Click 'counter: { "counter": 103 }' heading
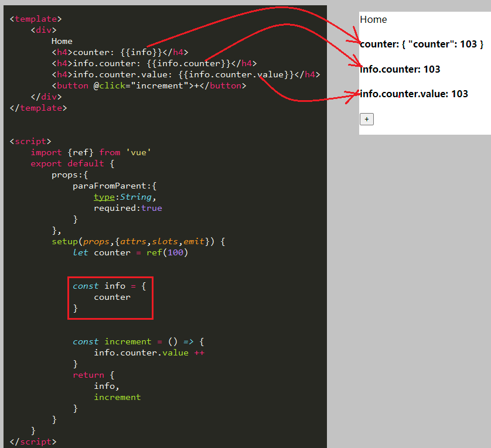The height and width of the screenshot is (448, 491). point(421,44)
